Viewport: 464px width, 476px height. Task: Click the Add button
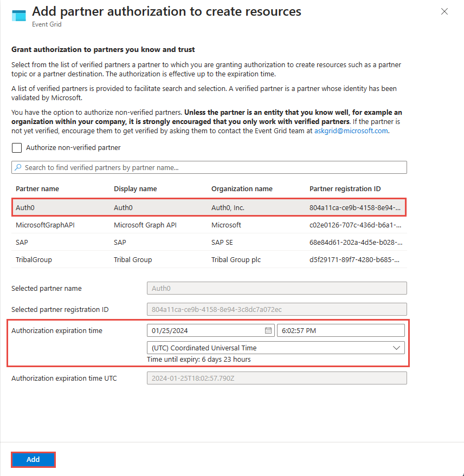pyautogui.click(x=33, y=459)
